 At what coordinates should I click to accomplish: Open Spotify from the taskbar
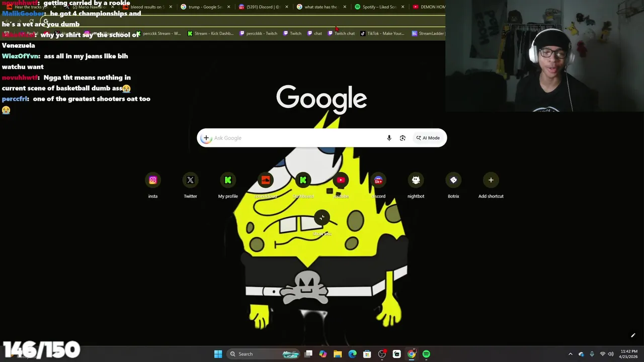[x=426, y=354]
